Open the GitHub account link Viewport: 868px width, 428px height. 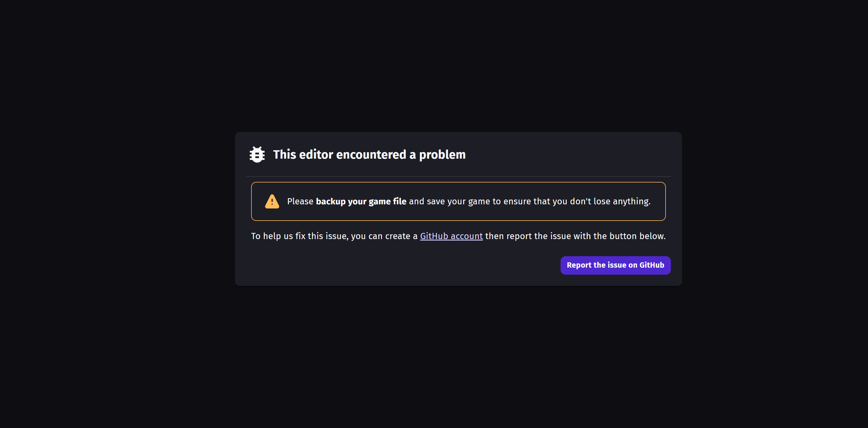[451, 236]
